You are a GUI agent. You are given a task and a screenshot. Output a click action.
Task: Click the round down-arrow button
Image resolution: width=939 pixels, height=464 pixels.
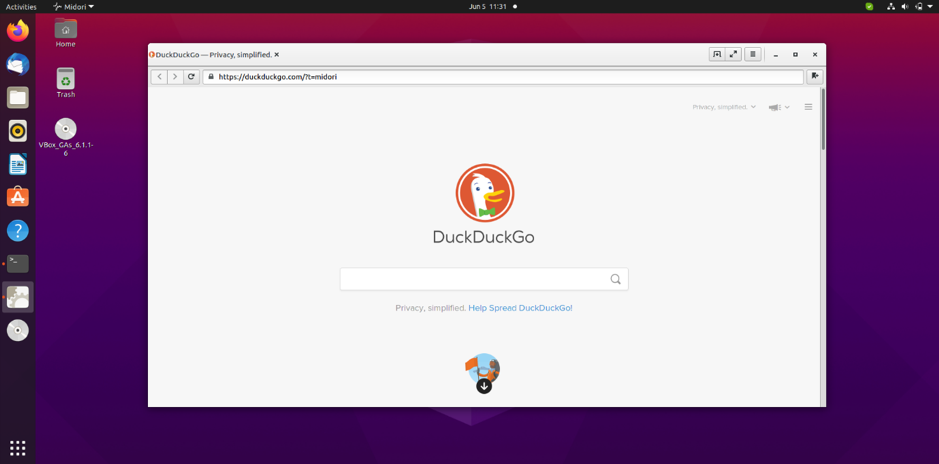(484, 386)
